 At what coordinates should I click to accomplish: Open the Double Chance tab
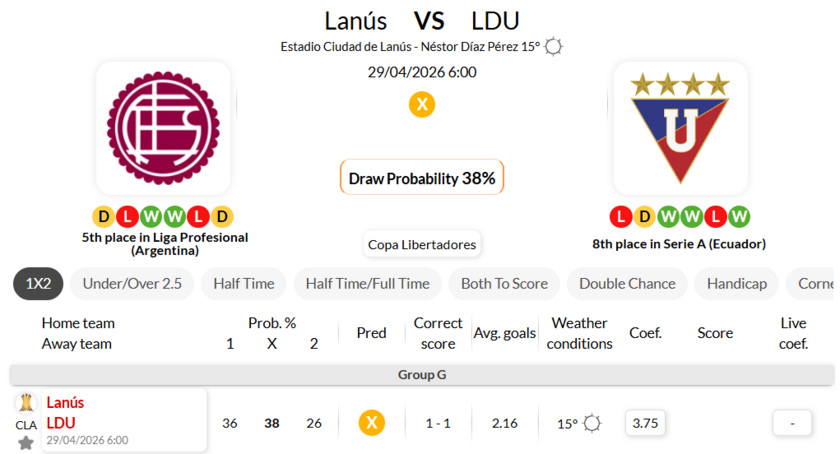click(627, 283)
